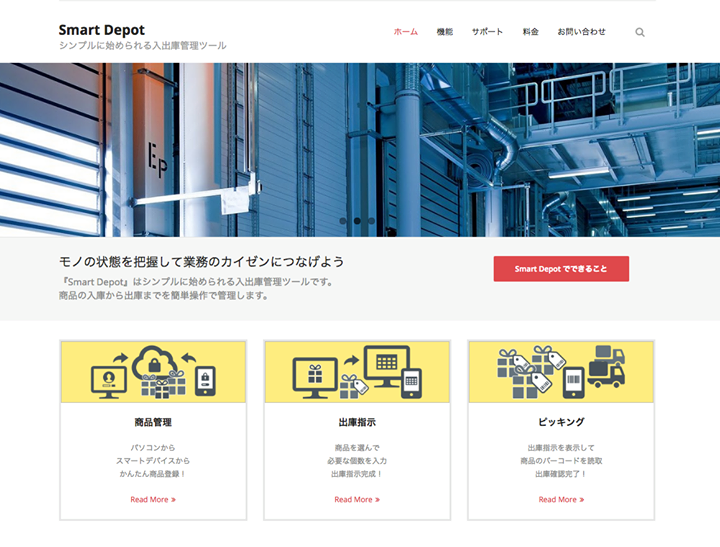720x547 pixels.
Task: Open Read More under ピッキング
Action: (x=561, y=499)
